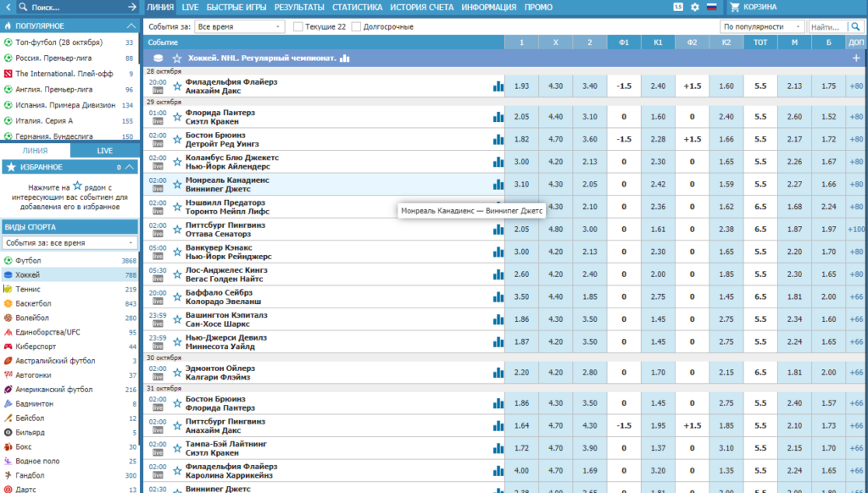This screenshot has height=493, width=868.
Task: Select Футбол in sports list
Action: coord(70,261)
